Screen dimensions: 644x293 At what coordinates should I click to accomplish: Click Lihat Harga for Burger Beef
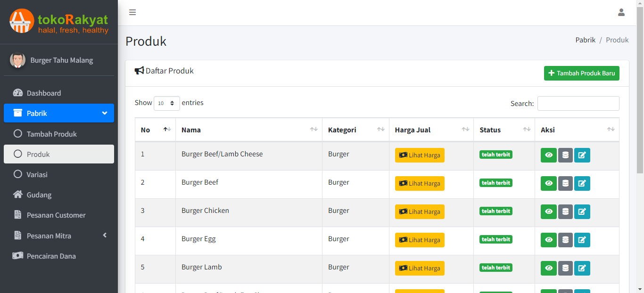coord(420,184)
